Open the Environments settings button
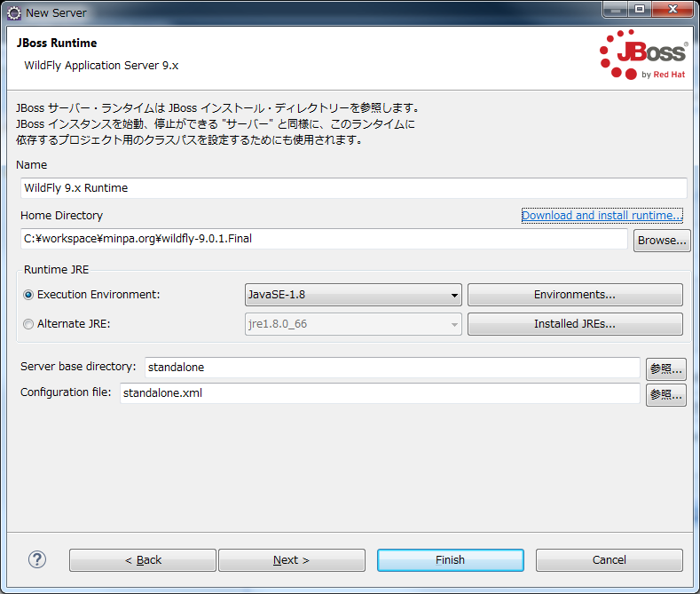The width and height of the screenshot is (700, 594). [574, 295]
